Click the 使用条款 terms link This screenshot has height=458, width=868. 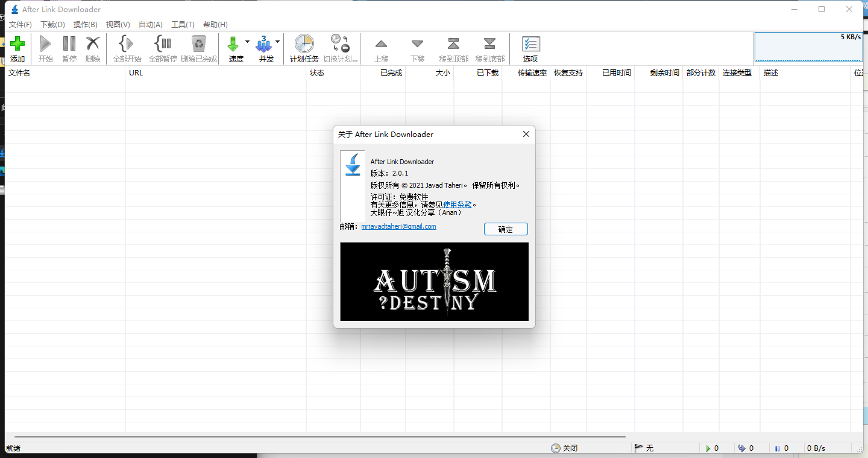tap(458, 204)
